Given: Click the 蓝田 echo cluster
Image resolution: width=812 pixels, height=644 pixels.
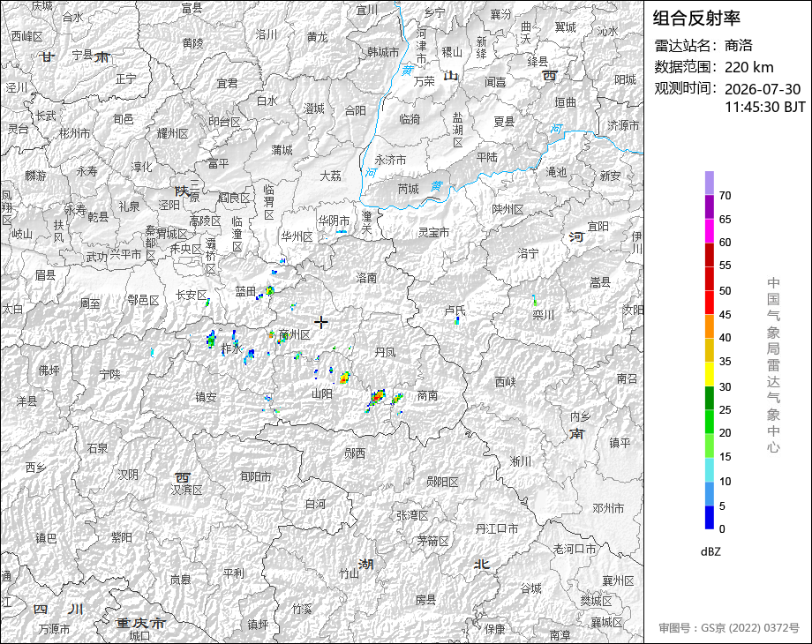Looking at the screenshot, I should click(269, 290).
